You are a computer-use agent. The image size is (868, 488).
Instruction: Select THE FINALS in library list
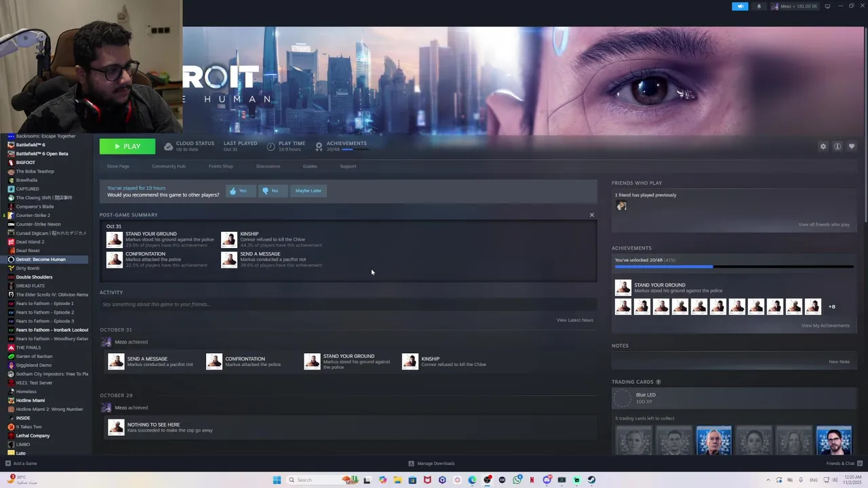click(x=28, y=348)
